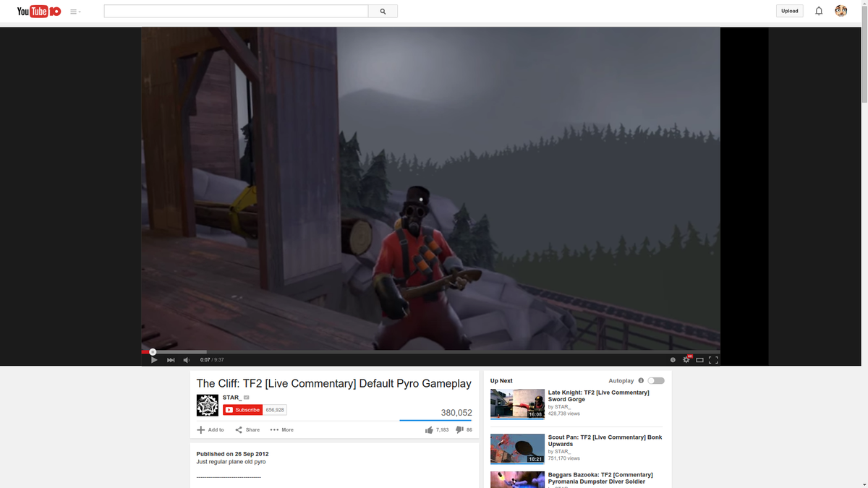Click the video frame to toggle playback

coord(430,188)
